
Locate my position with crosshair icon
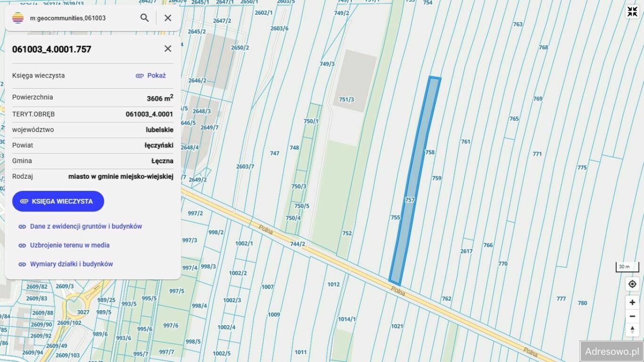[632, 284]
